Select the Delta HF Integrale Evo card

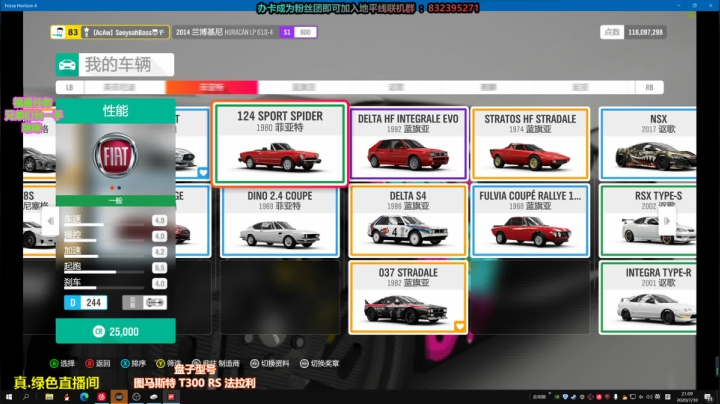coord(408,144)
